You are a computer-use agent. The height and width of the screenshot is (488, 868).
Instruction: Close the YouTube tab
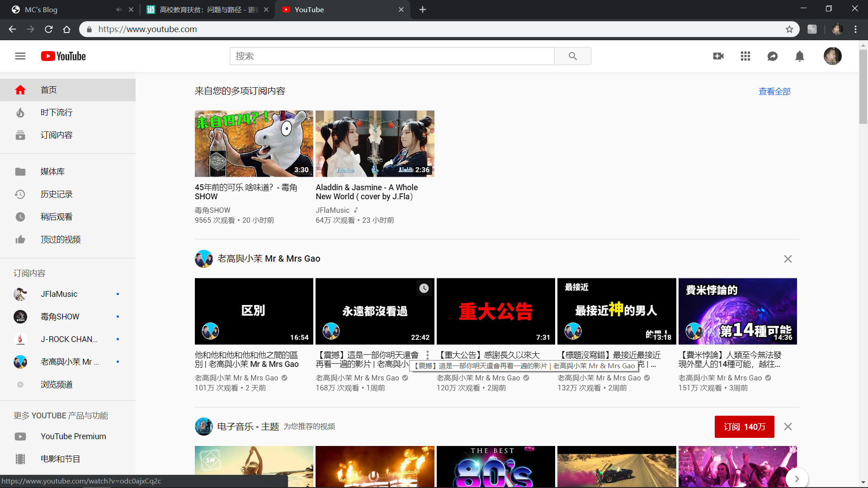(401, 9)
